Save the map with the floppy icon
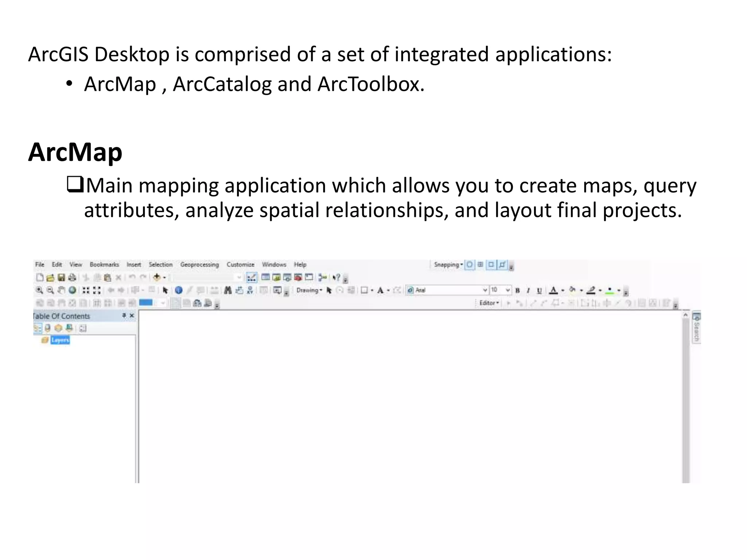This screenshot has height=560, width=747. coord(61,277)
